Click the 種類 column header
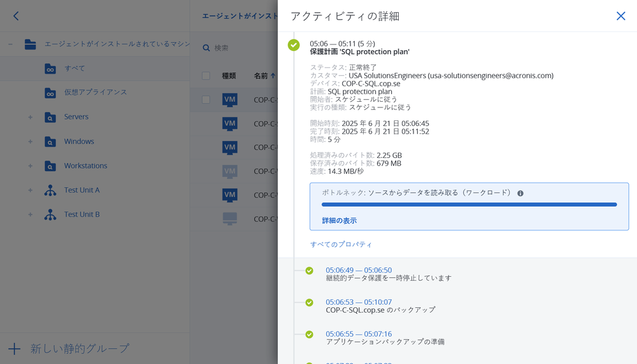This screenshot has height=364, width=637. pyautogui.click(x=229, y=76)
